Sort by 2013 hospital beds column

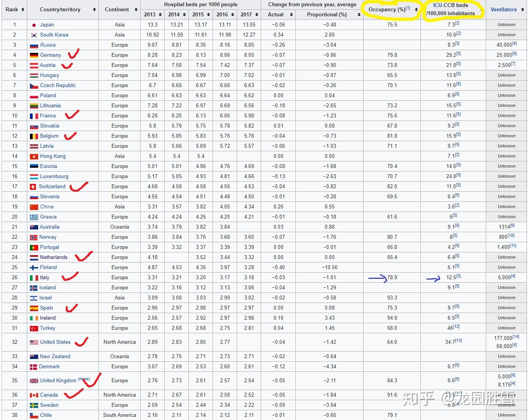coord(160,15)
